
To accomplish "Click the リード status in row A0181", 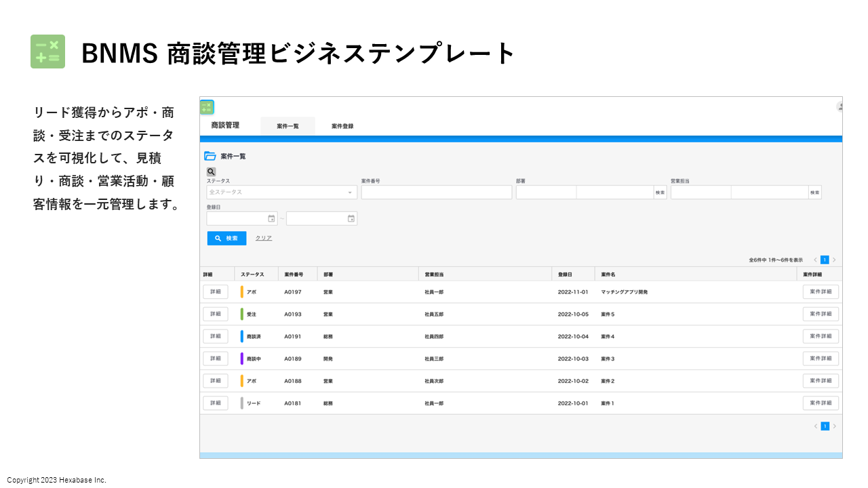I will (254, 403).
